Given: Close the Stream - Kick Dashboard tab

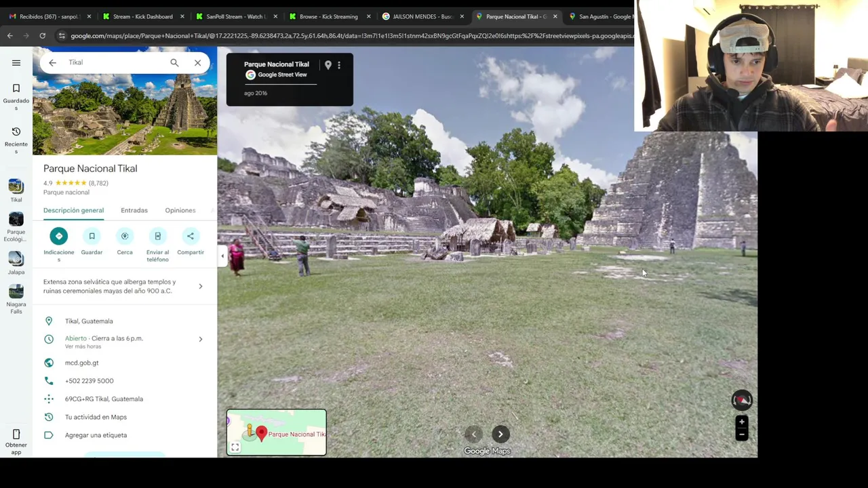Looking at the screenshot, I should point(182,16).
